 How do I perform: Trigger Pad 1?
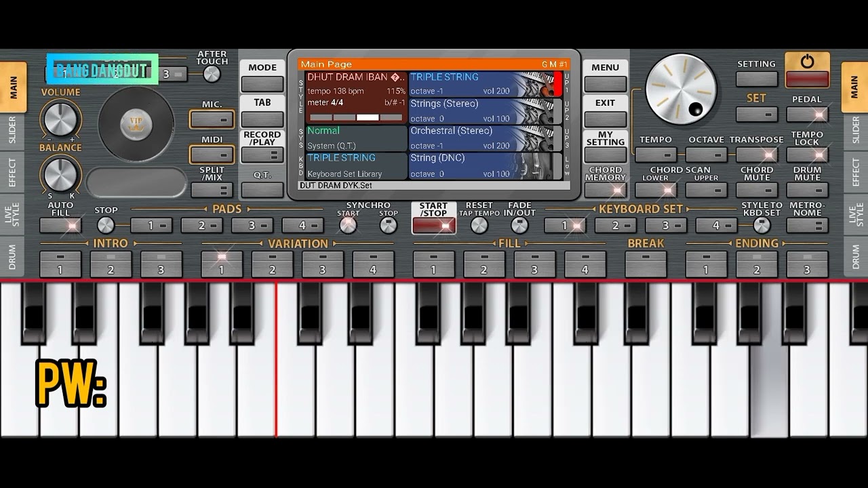click(x=151, y=225)
